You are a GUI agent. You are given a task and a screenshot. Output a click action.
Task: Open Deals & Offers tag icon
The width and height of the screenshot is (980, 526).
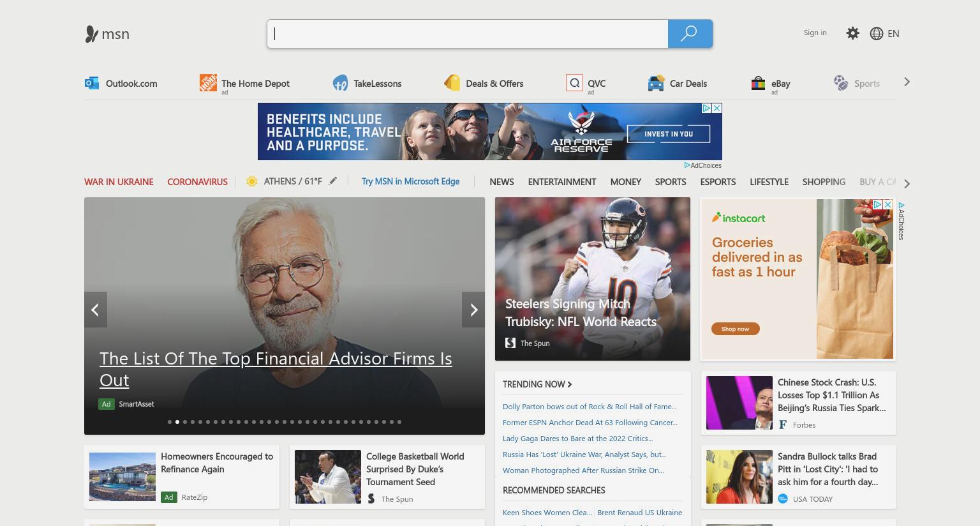coord(452,83)
